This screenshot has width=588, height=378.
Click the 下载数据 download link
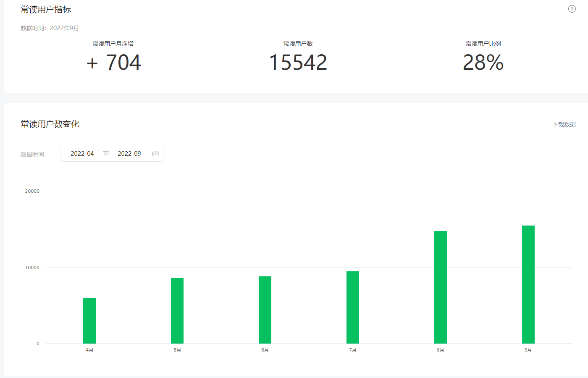point(564,124)
